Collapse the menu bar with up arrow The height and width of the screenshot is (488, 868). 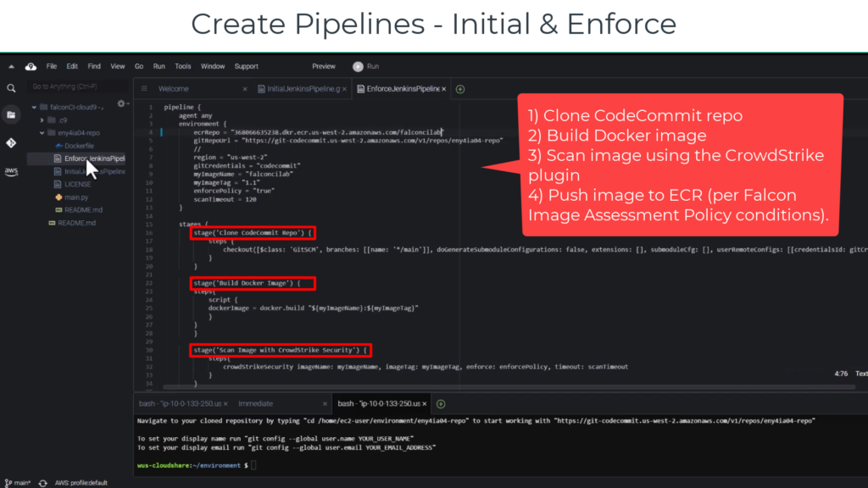tap(11, 66)
